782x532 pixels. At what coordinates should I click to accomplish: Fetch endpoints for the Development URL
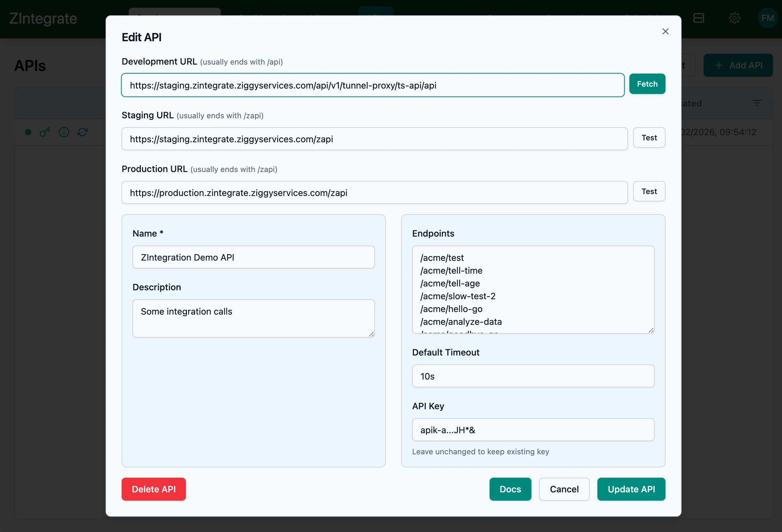[647, 84]
